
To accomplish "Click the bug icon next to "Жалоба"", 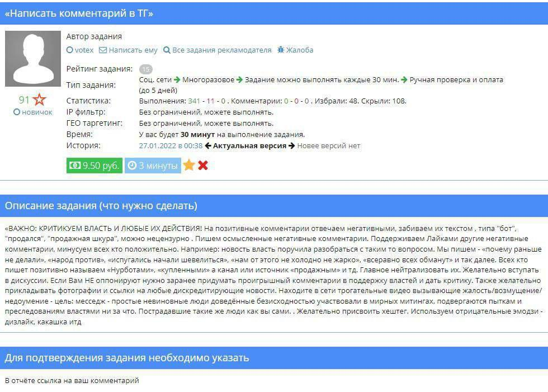I will click(x=281, y=50).
